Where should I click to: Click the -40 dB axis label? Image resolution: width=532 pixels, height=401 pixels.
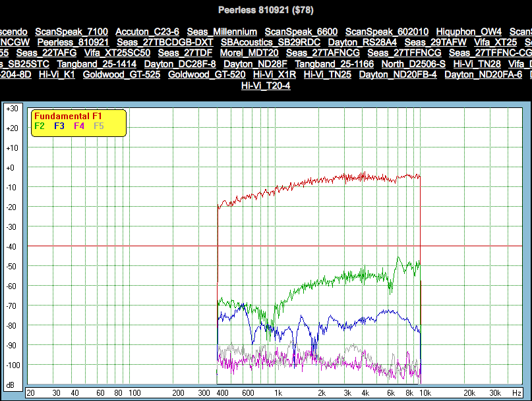tap(11, 247)
